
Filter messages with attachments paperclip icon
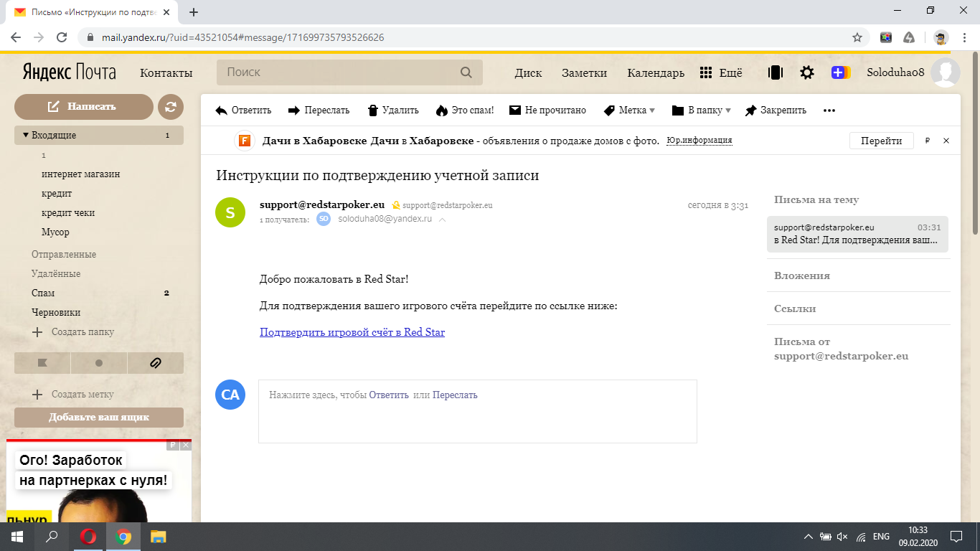pyautogui.click(x=156, y=363)
